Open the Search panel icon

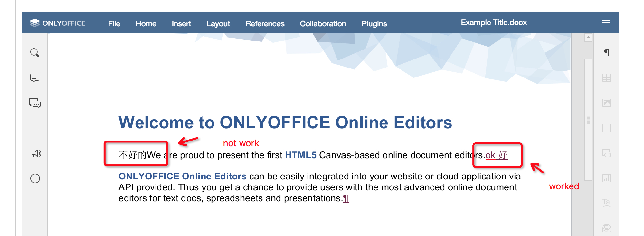35,53
